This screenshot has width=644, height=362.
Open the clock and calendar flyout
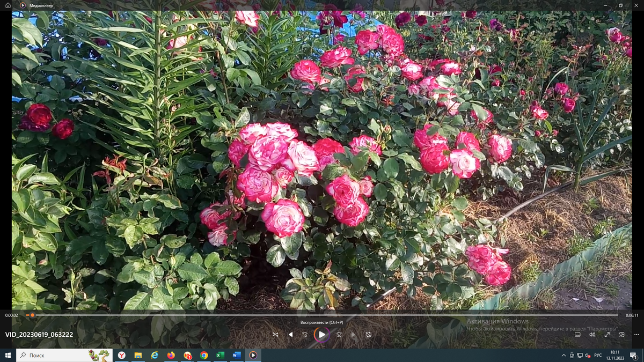[x=614, y=356]
